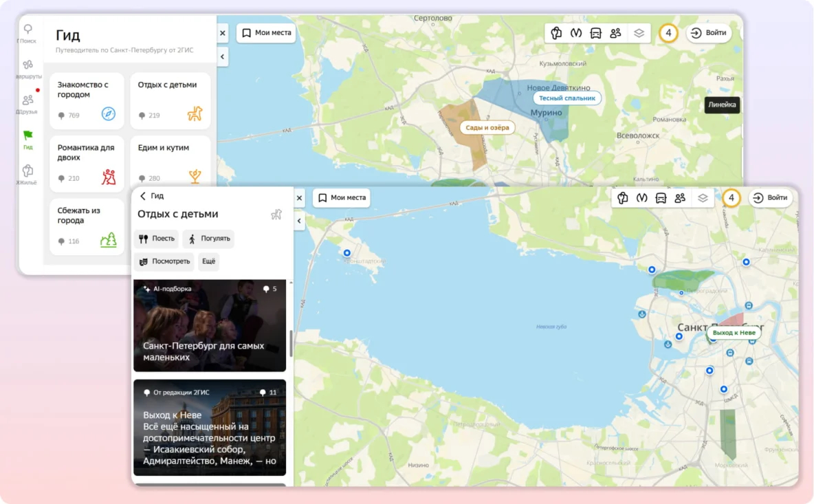Viewport: 814px width, 504px height.
Task: Open map layers icon in back window toolbar
Action: tap(639, 33)
